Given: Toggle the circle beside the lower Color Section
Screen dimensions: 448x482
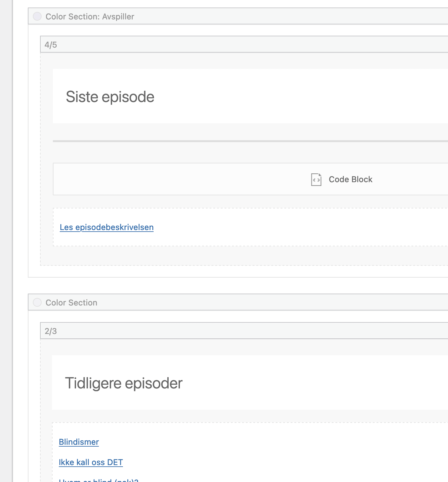Looking at the screenshot, I should (x=37, y=302).
